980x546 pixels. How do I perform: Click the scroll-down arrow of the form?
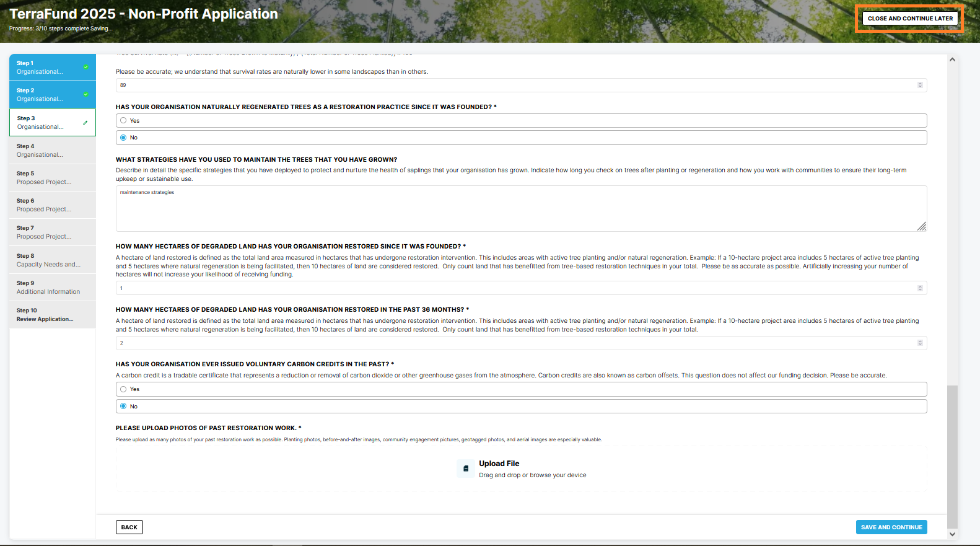pos(952,534)
